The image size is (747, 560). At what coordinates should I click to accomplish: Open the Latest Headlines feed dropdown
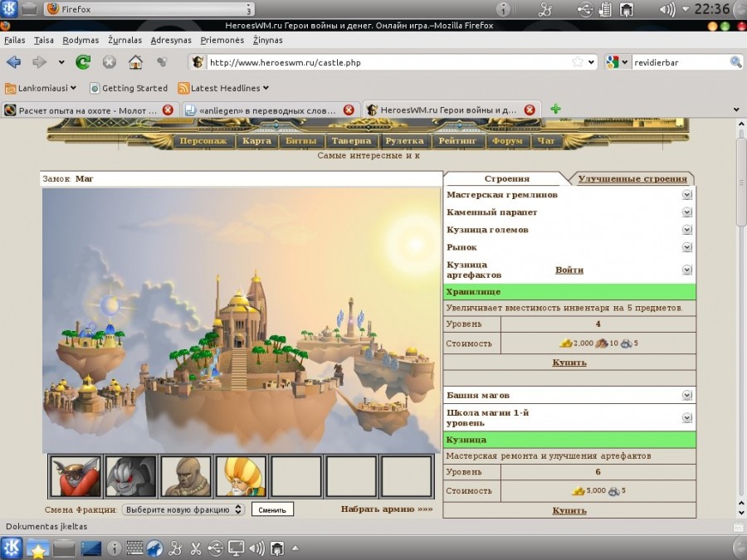click(223, 88)
